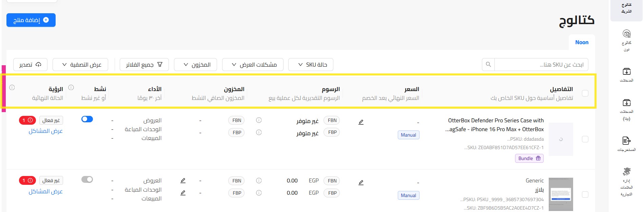This screenshot has height=212, width=644.
Task: Switch to the Noon tab
Action: 582,42
